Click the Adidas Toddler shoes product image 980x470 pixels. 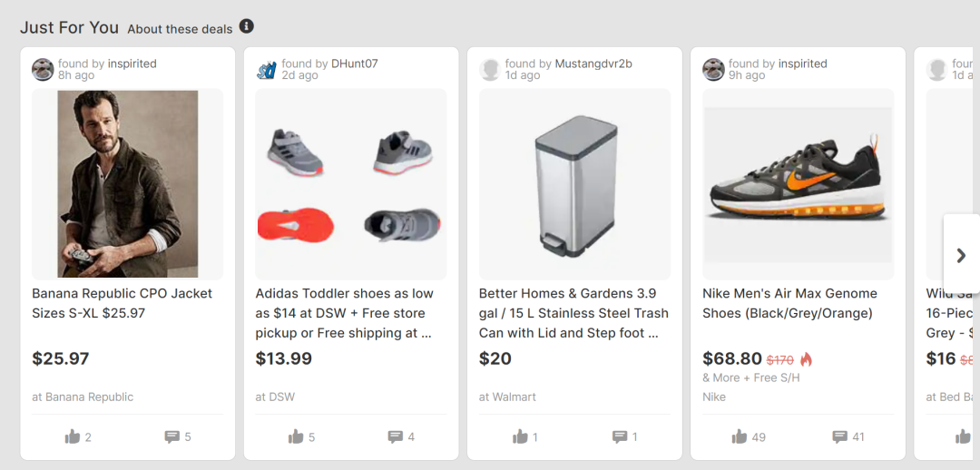click(351, 183)
